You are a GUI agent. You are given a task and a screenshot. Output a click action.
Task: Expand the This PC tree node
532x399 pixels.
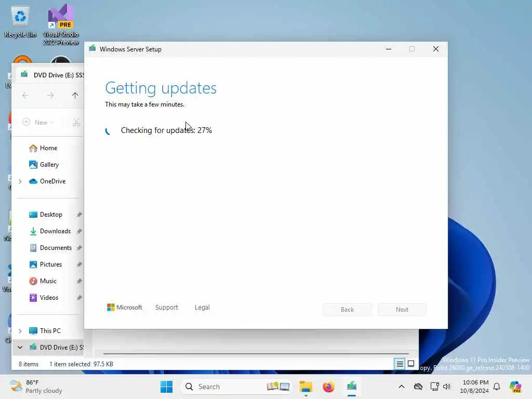click(x=20, y=331)
